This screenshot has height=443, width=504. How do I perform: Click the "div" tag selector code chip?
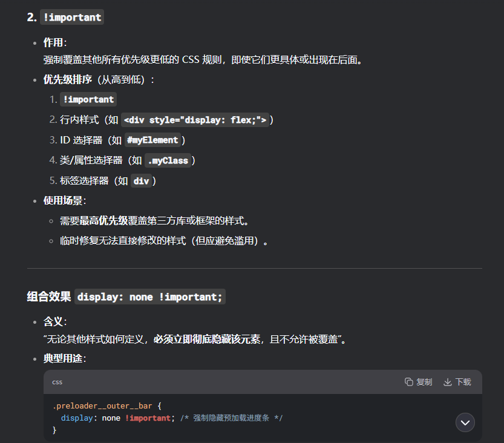141,180
